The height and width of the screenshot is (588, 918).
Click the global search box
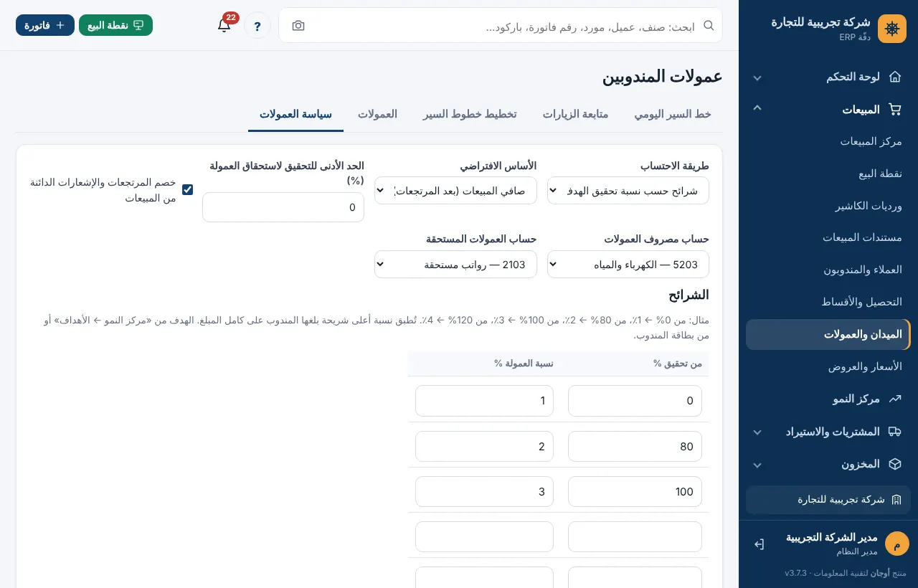tap(501, 26)
